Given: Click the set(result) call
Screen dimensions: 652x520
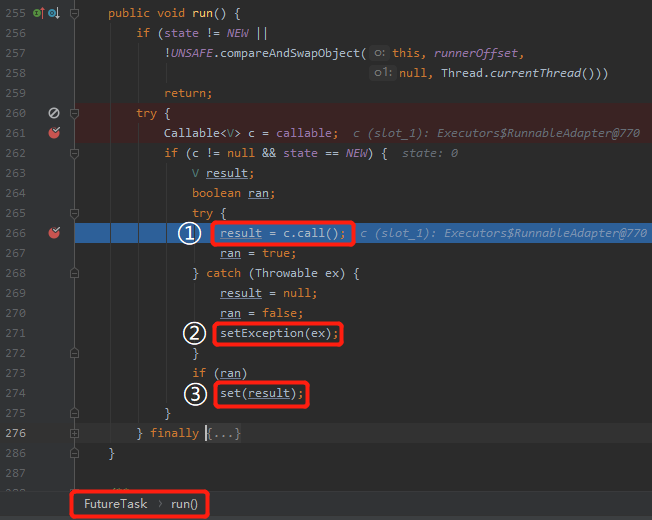Looking at the screenshot, I should point(262,393).
